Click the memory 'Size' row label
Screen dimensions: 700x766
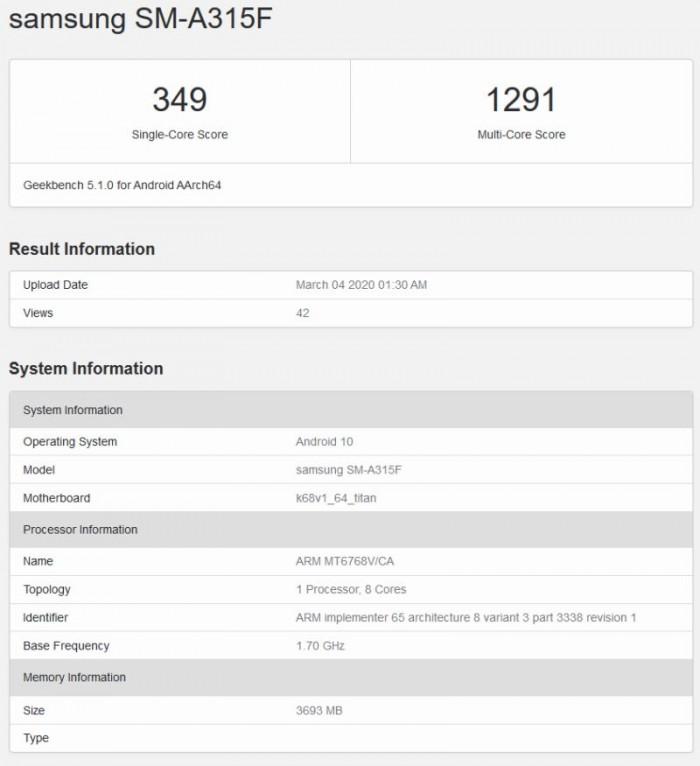[34, 710]
